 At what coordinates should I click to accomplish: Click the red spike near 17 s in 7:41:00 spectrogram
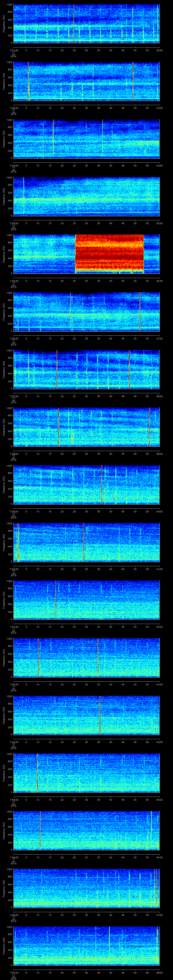coord(56,600)
